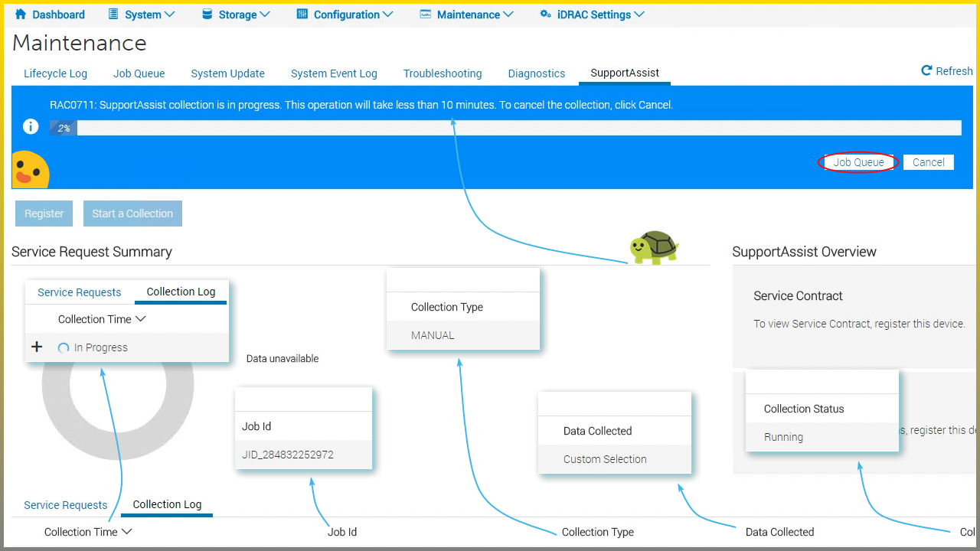This screenshot has width=980, height=551.
Task: Switch to the System Event Log tab
Action: point(334,73)
